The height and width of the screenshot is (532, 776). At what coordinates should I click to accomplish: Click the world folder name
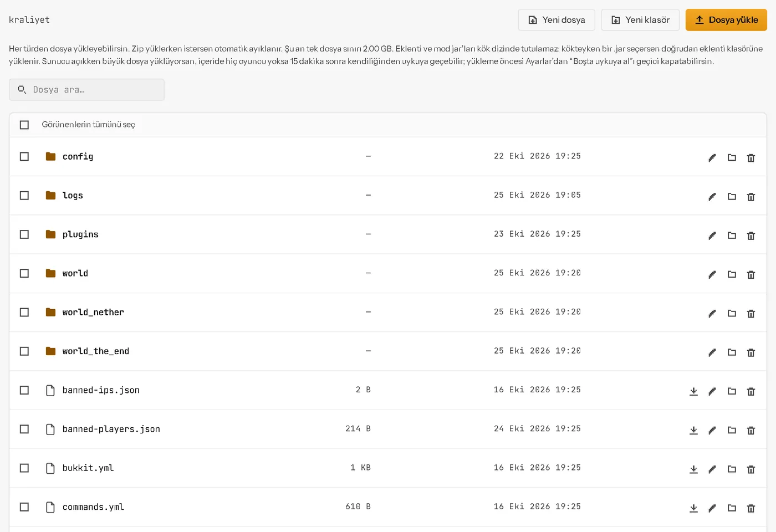pos(75,273)
